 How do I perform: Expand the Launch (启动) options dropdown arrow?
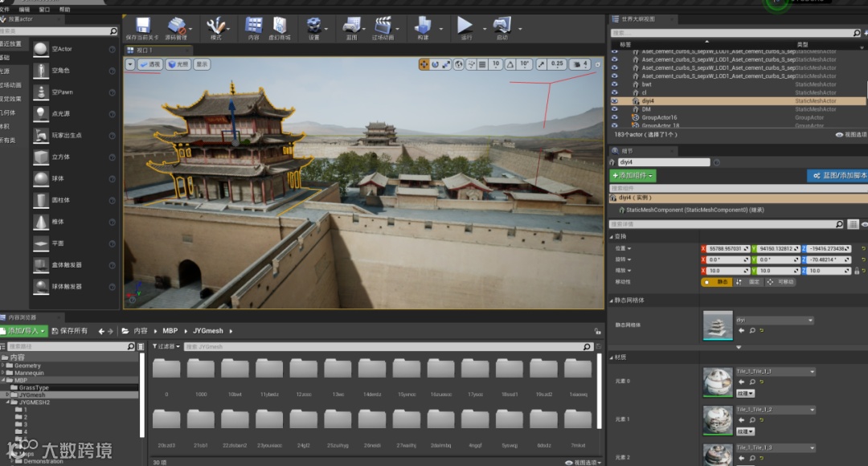[x=521, y=30]
